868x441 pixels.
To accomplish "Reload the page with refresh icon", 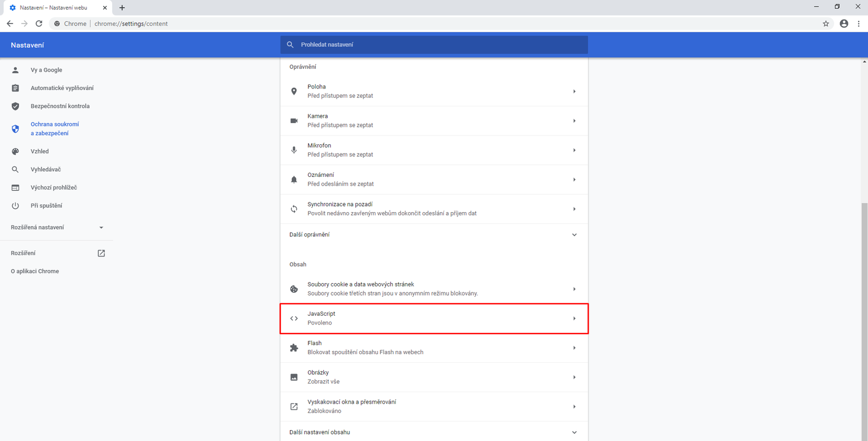I will point(39,24).
